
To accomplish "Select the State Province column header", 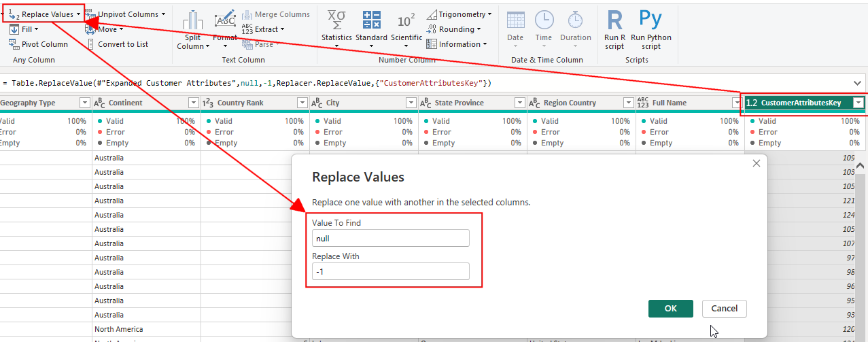I will coord(472,103).
